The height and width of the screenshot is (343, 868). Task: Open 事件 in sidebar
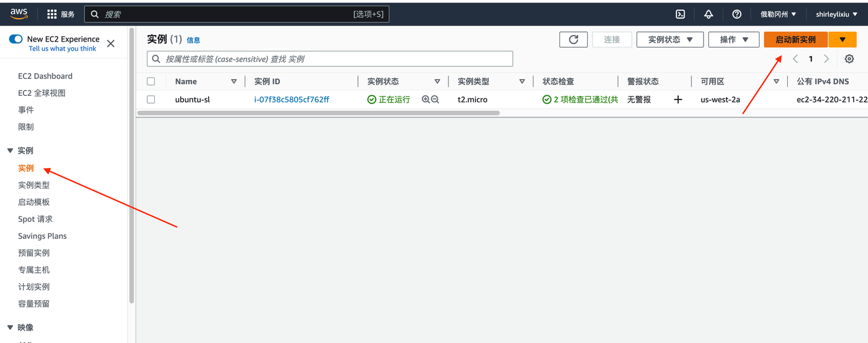pos(26,110)
